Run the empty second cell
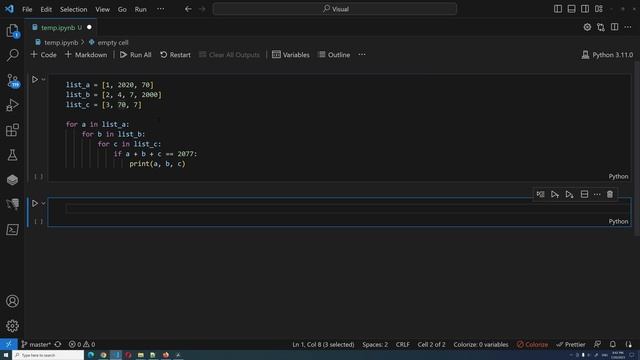Viewport: 640px width, 360px height. (35, 203)
